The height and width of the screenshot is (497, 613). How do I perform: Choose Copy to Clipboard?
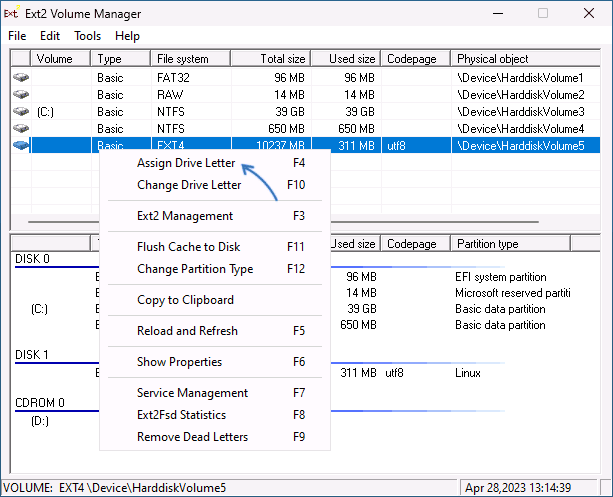click(215, 300)
